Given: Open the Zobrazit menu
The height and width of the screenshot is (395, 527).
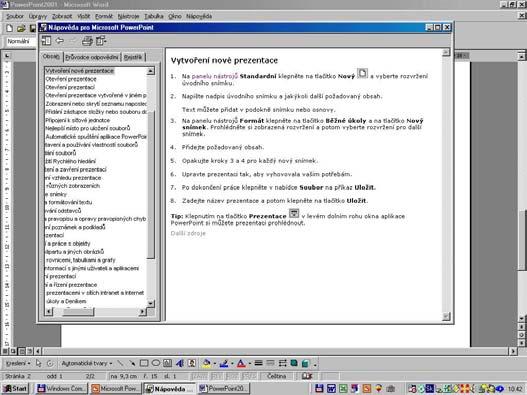Looking at the screenshot, I should (62, 16).
